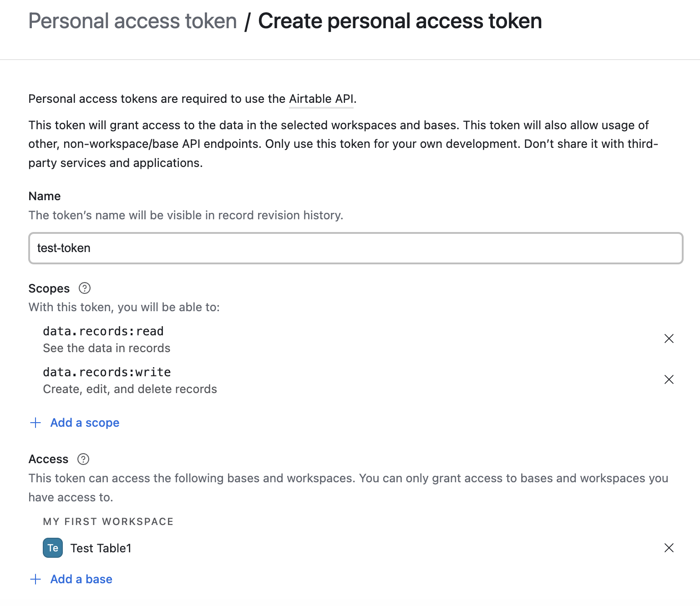The height and width of the screenshot is (606, 700).
Task: Go back to Personal access token breadcrumb
Action: click(x=132, y=21)
